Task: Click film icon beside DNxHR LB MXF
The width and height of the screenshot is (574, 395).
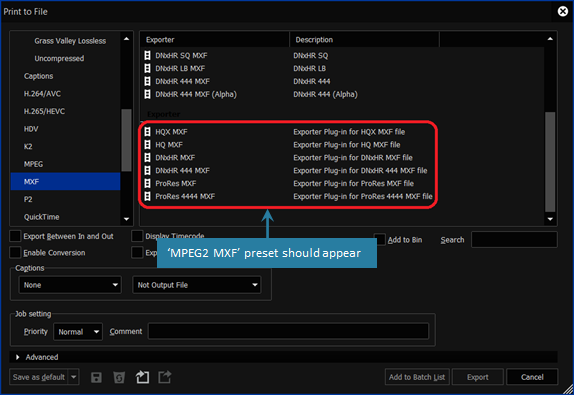Action: [147, 68]
